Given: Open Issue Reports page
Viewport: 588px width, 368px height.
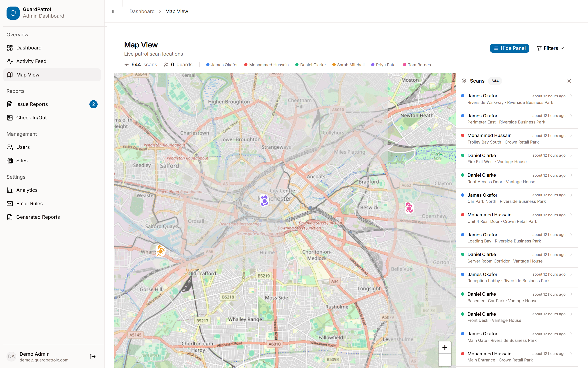Looking at the screenshot, I should pyautogui.click(x=52, y=104).
